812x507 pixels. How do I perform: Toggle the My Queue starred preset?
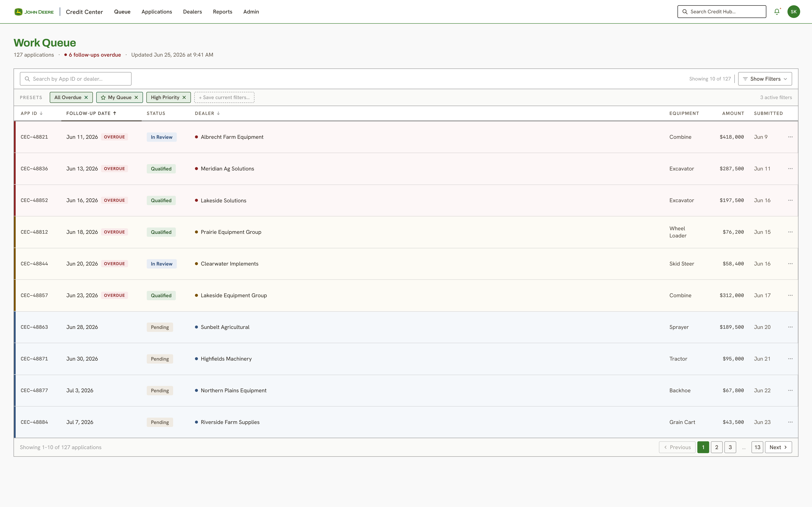[x=116, y=98]
